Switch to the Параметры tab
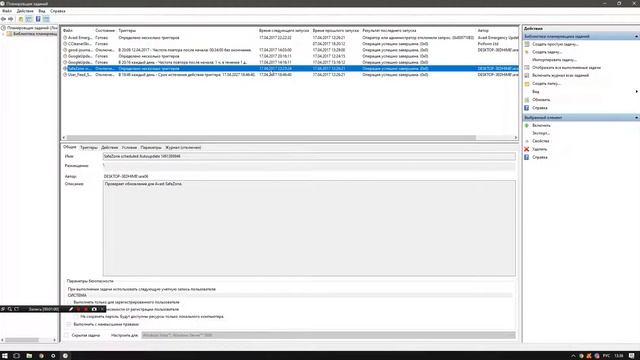The image size is (640, 360). tap(151, 147)
